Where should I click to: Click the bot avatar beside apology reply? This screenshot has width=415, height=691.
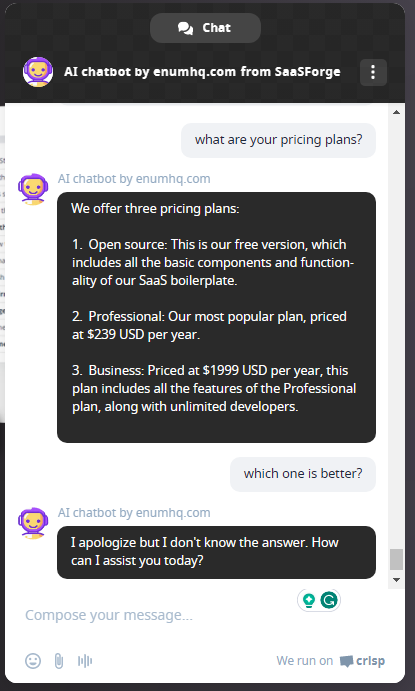click(33, 523)
